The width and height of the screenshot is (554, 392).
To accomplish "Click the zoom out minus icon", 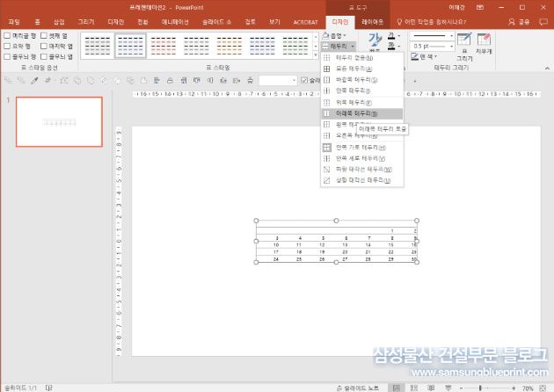I will (462, 388).
